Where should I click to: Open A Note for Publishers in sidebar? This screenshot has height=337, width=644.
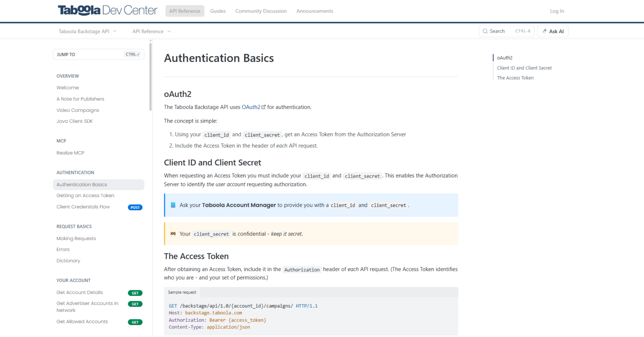80,99
